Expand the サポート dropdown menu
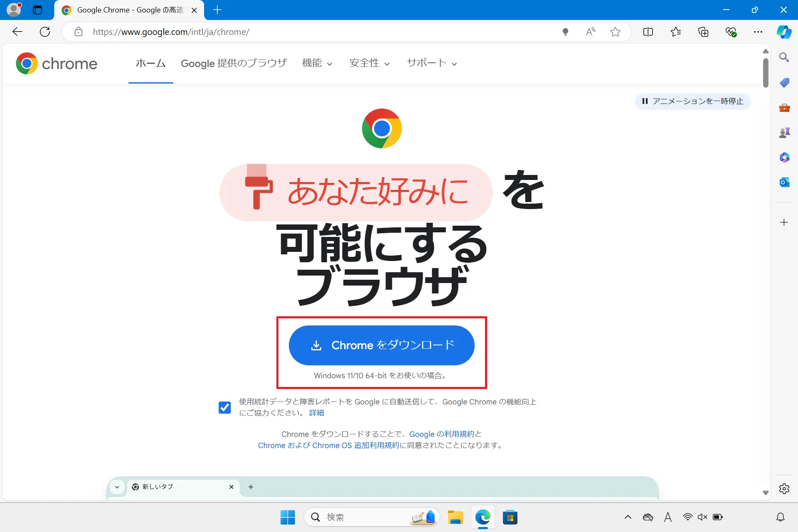798x532 pixels. click(432, 63)
